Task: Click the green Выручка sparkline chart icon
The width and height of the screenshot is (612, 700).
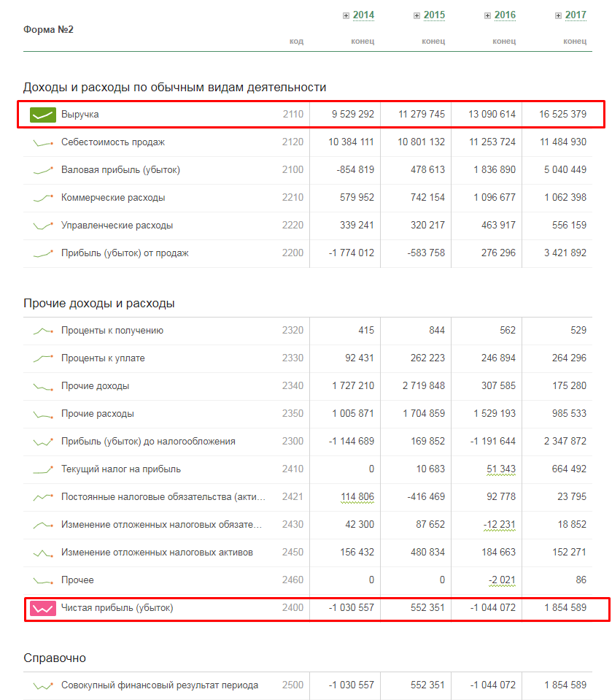Action: tap(43, 115)
